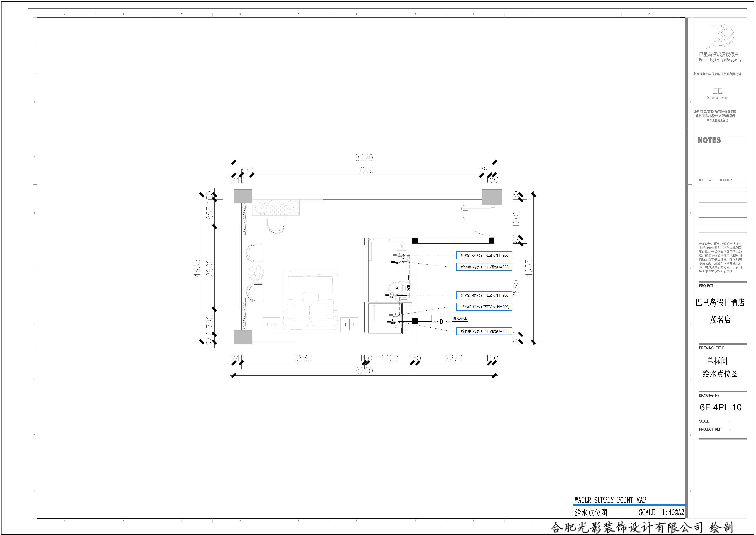756x535 pixels.
Task: Click the 北京金奥恒丰国际酒店管理有限公司 company name
Action: coord(717,74)
